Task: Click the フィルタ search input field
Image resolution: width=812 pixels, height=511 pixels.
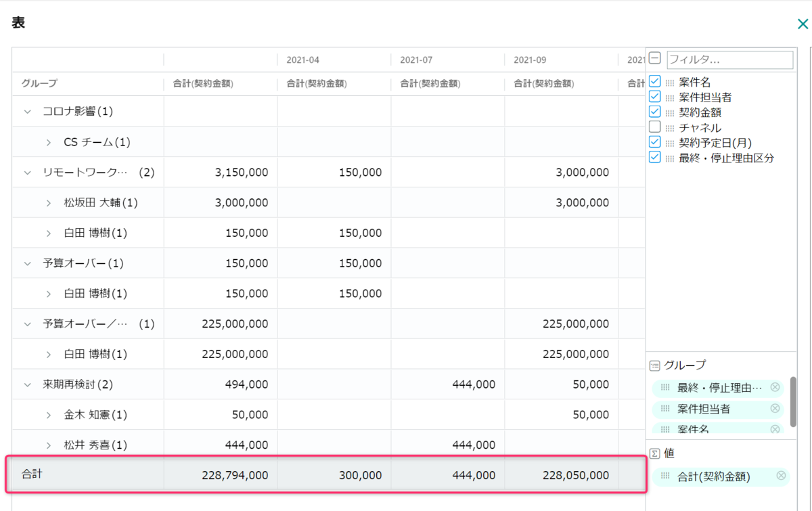Action: (729, 60)
